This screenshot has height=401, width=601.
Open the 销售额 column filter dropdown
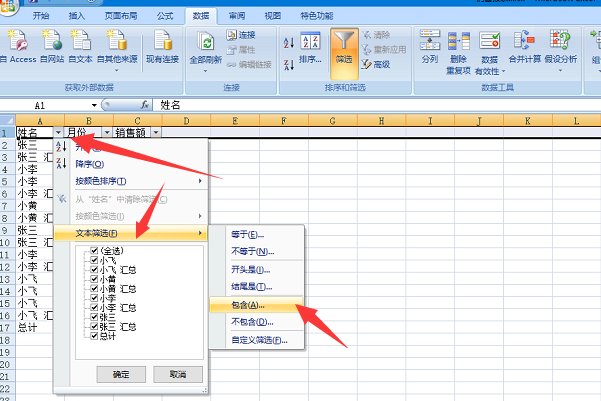156,133
